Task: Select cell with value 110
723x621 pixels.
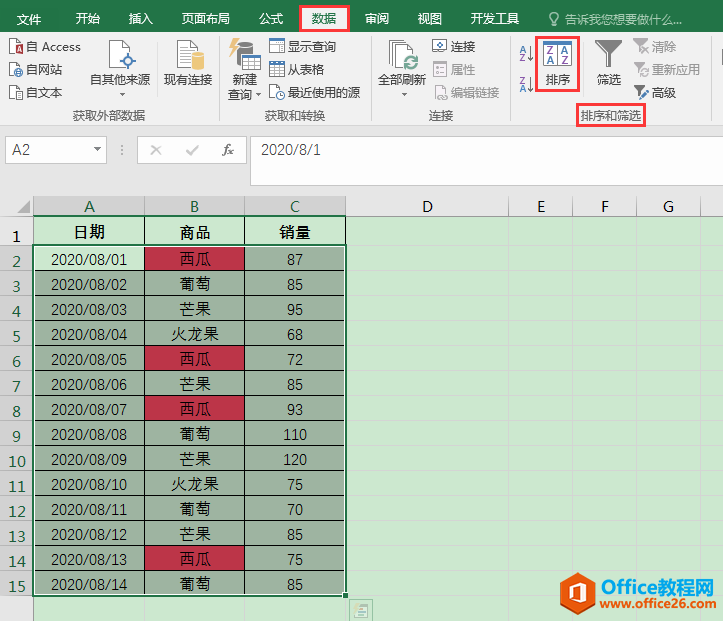Action: [x=295, y=434]
